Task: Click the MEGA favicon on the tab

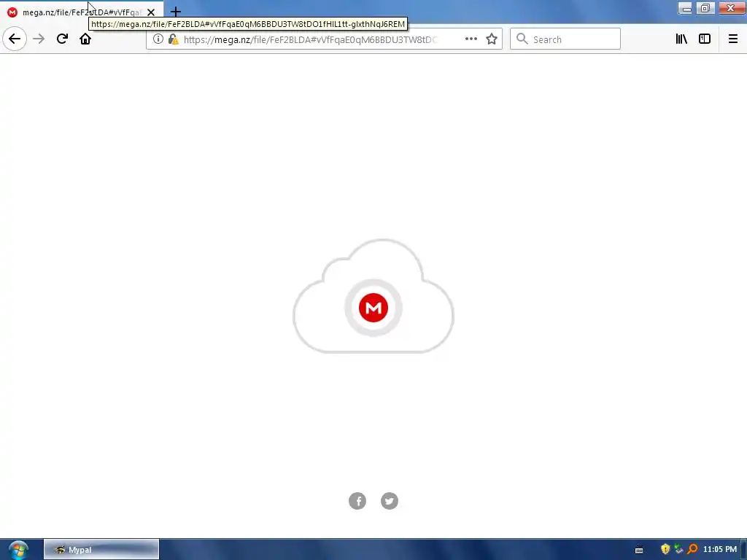Action: pyautogui.click(x=12, y=12)
